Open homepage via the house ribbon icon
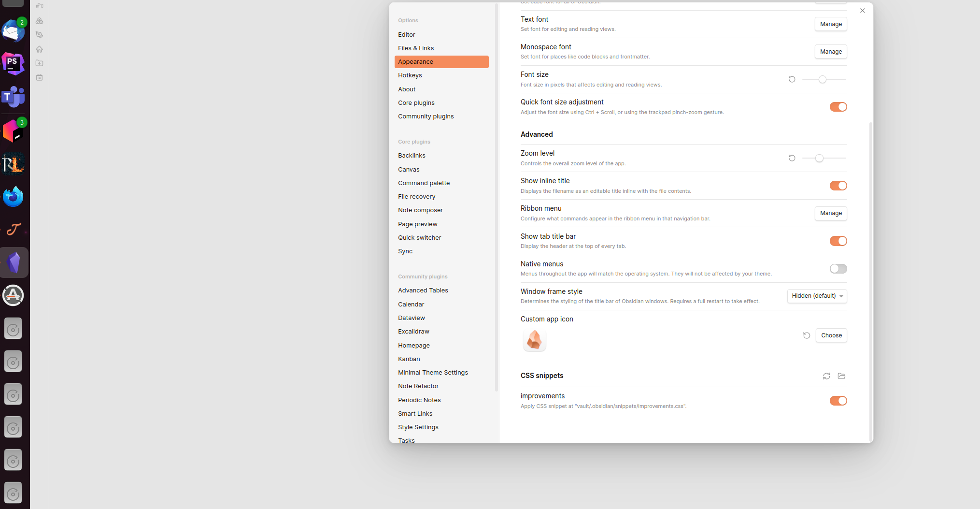 coord(39,49)
